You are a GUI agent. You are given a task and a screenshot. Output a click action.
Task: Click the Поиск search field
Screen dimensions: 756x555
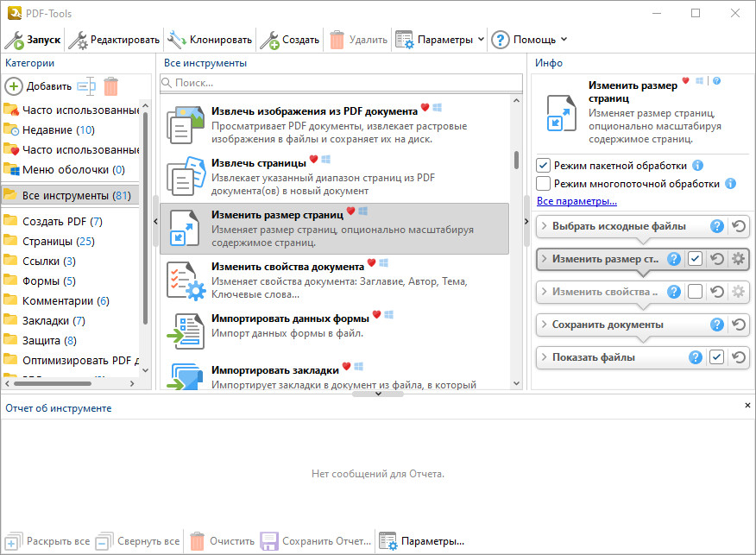(x=342, y=83)
